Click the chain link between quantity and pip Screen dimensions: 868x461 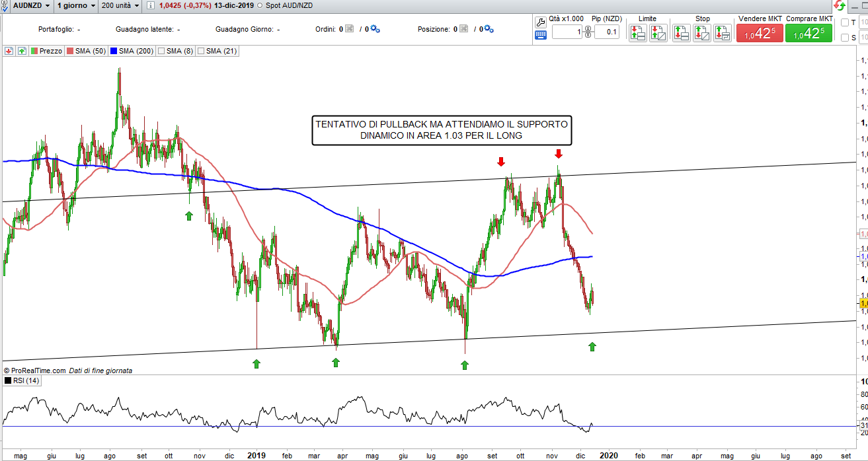(587, 32)
